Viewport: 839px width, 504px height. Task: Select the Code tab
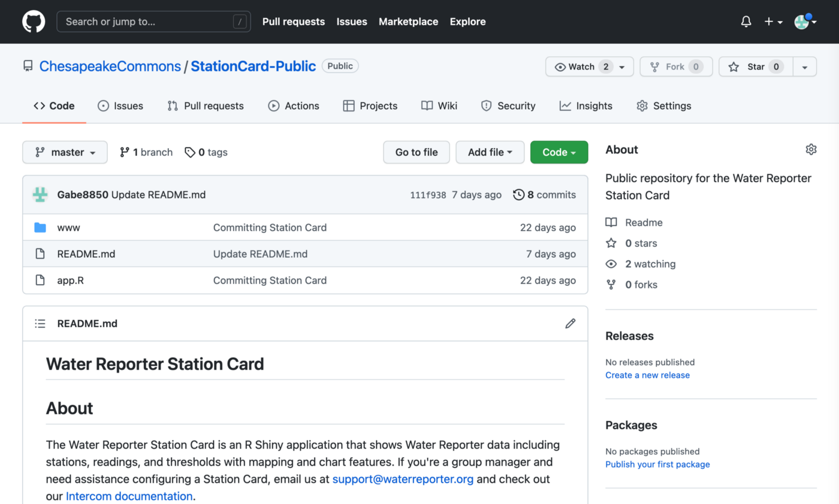pos(54,105)
